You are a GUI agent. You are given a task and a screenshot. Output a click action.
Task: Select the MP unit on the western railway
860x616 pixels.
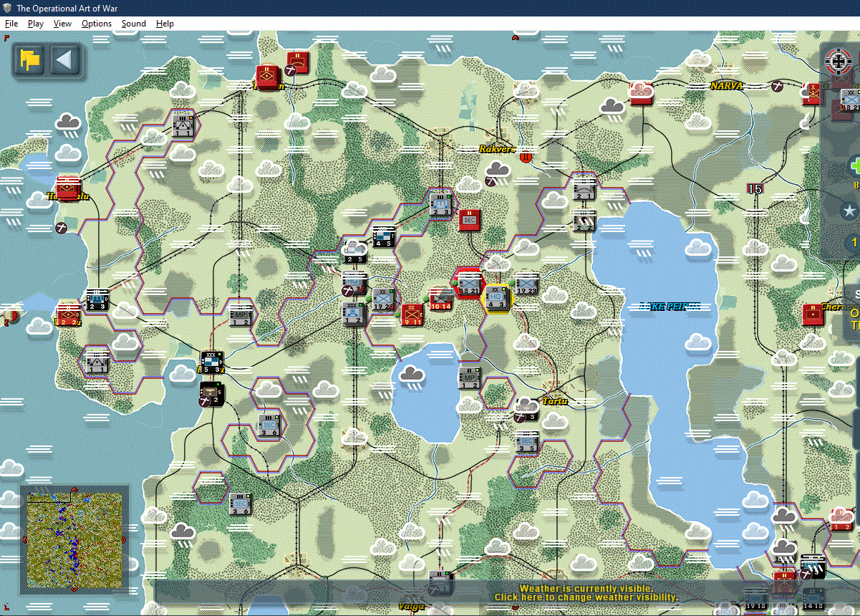coord(240,314)
